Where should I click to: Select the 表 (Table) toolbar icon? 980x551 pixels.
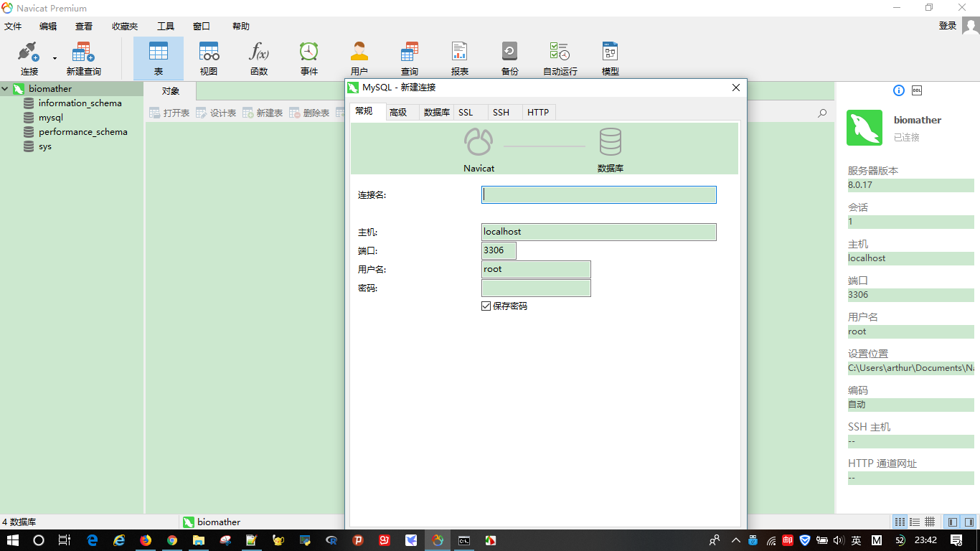point(159,58)
